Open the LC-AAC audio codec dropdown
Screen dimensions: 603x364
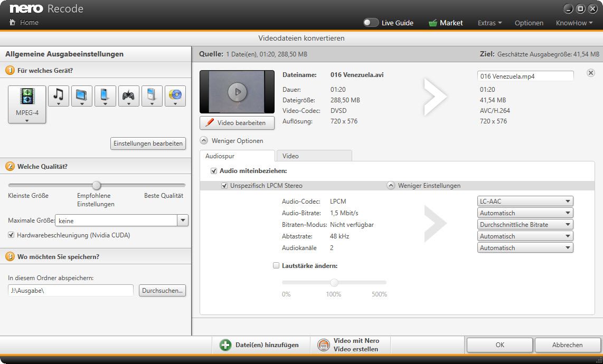tap(525, 201)
